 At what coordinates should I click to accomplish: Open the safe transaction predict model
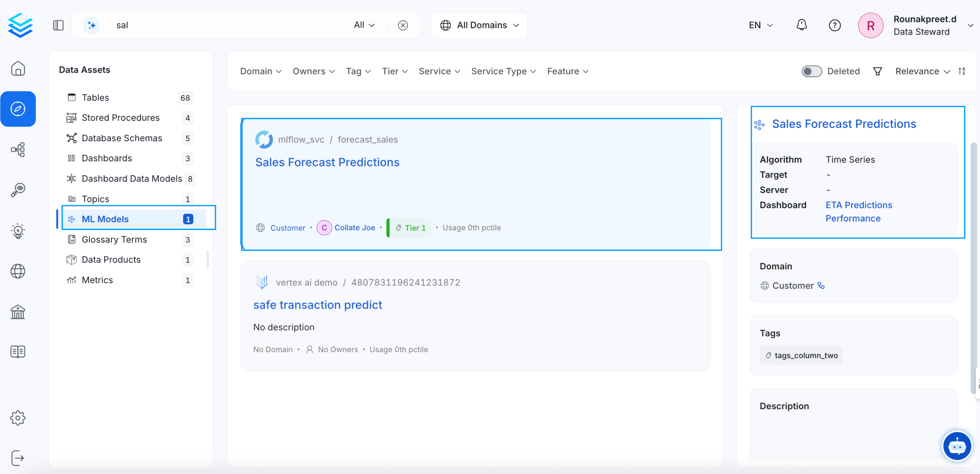tap(318, 305)
